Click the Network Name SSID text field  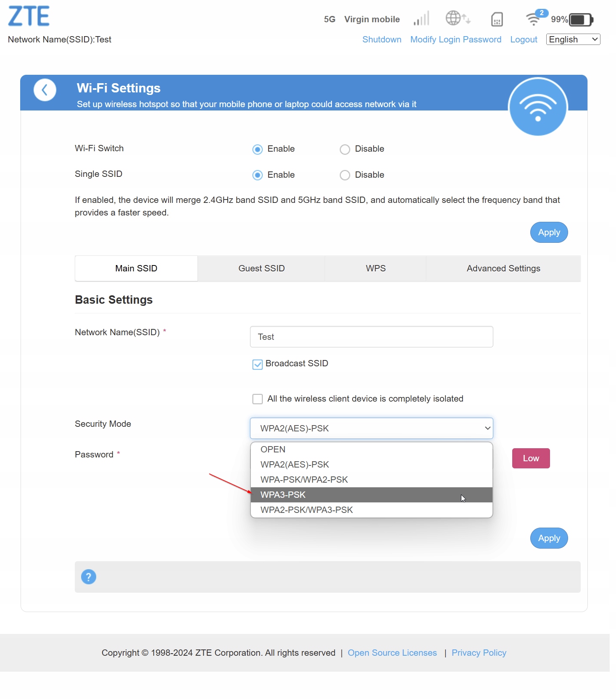(x=371, y=337)
